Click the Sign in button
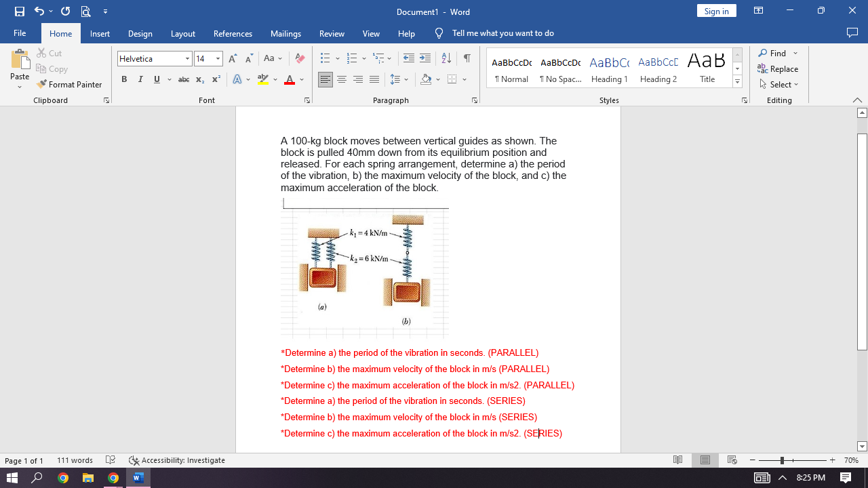 click(716, 11)
